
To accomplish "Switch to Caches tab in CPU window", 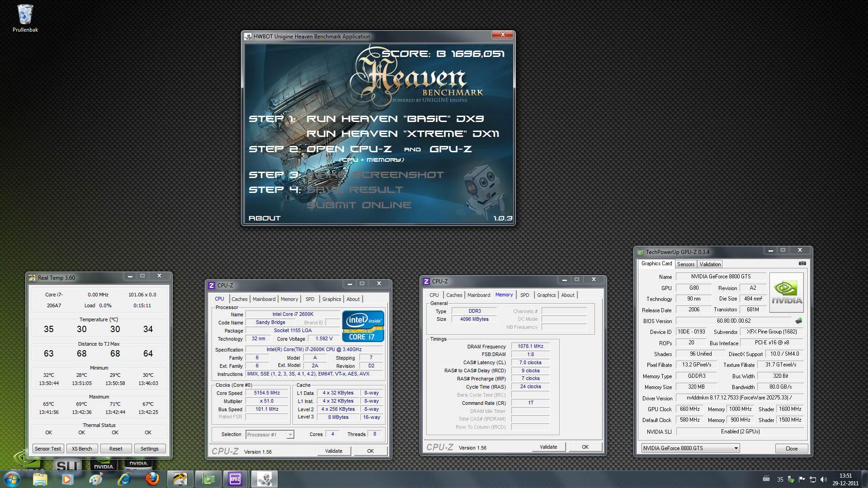I will (x=239, y=299).
